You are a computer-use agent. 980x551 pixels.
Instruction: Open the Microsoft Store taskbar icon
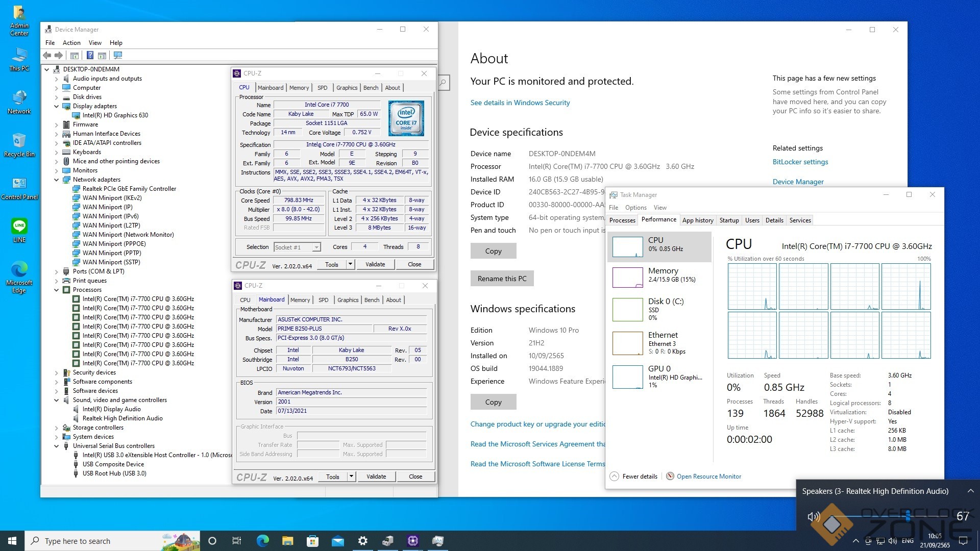(x=312, y=541)
